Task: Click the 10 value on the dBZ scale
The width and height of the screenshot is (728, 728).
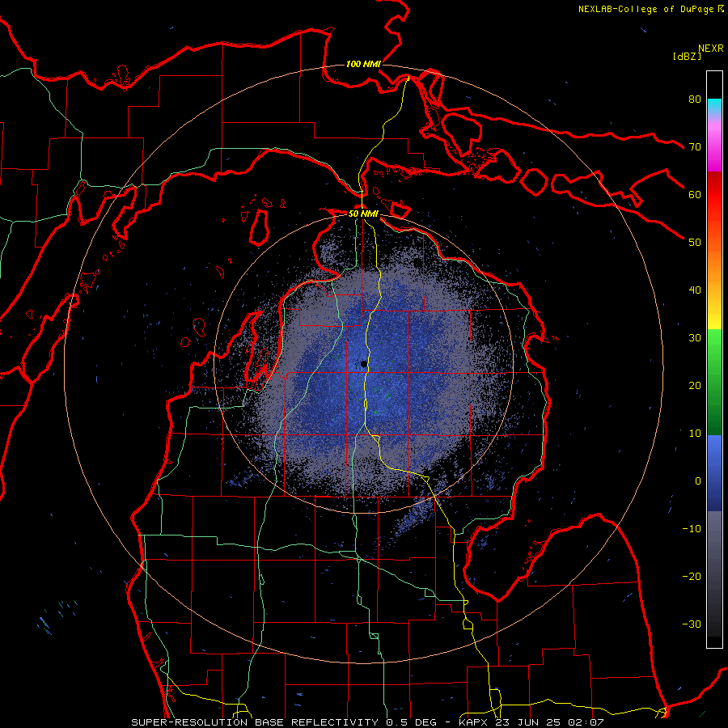Action: click(695, 434)
